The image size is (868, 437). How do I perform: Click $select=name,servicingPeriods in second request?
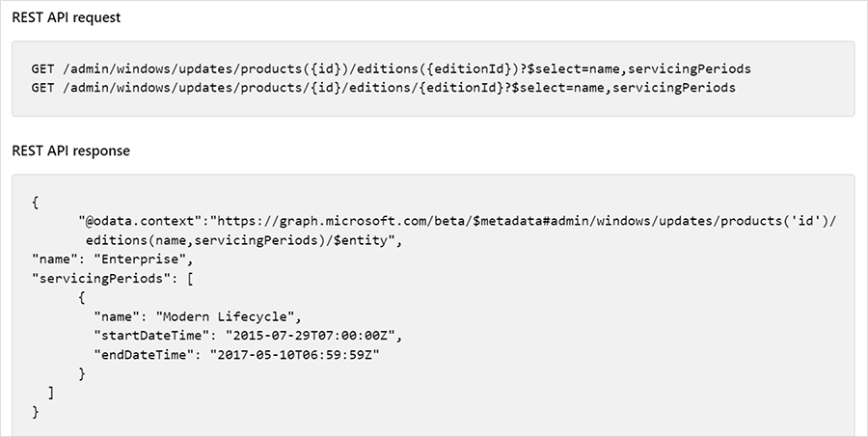[x=619, y=87]
